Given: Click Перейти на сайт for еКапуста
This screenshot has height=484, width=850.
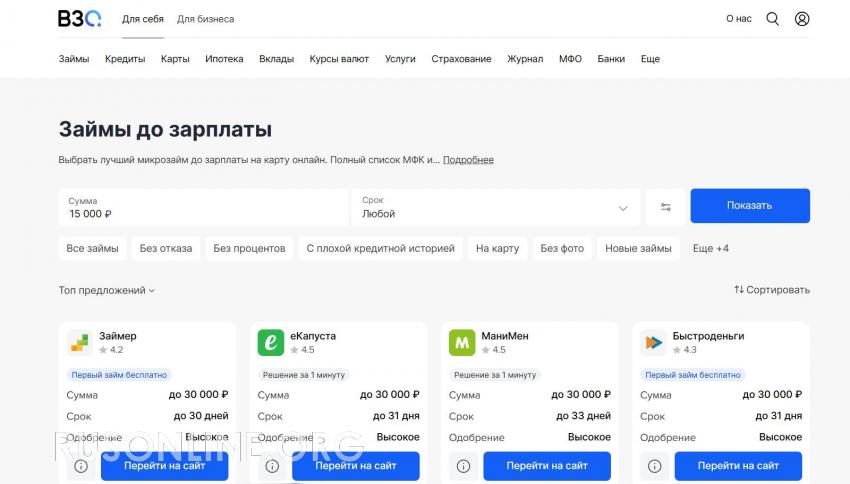Looking at the screenshot, I should pos(356,466).
